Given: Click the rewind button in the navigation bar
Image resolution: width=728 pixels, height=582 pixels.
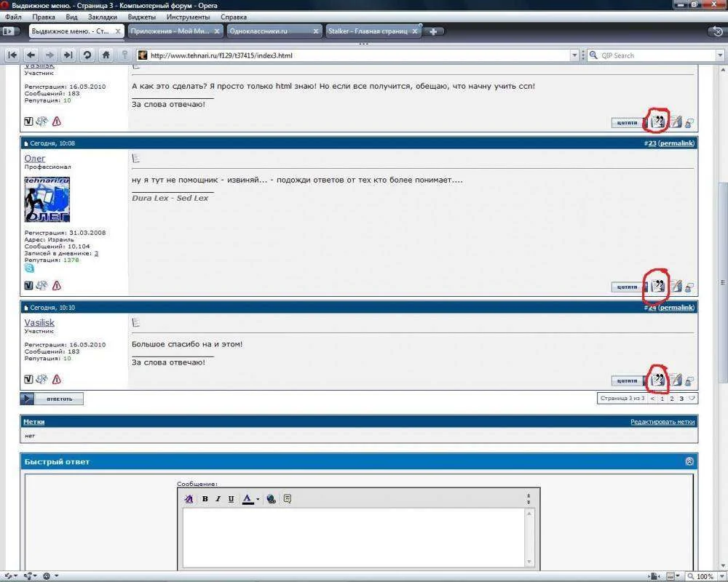Looking at the screenshot, I should [12, 55].
